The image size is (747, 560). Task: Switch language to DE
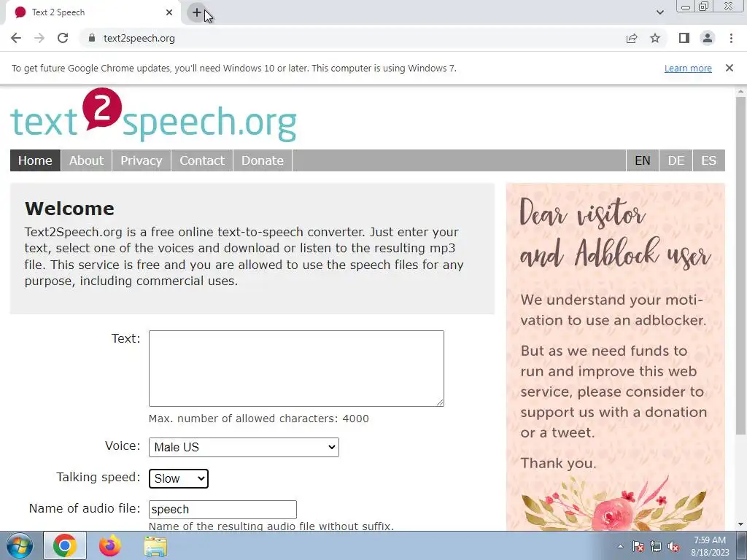(x=676, y=160)
